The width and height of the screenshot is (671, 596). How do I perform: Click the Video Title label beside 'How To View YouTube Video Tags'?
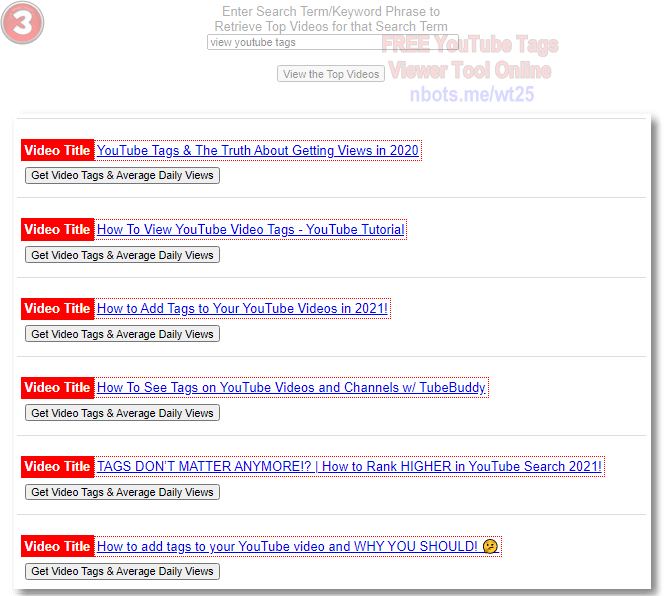[57, 229]
